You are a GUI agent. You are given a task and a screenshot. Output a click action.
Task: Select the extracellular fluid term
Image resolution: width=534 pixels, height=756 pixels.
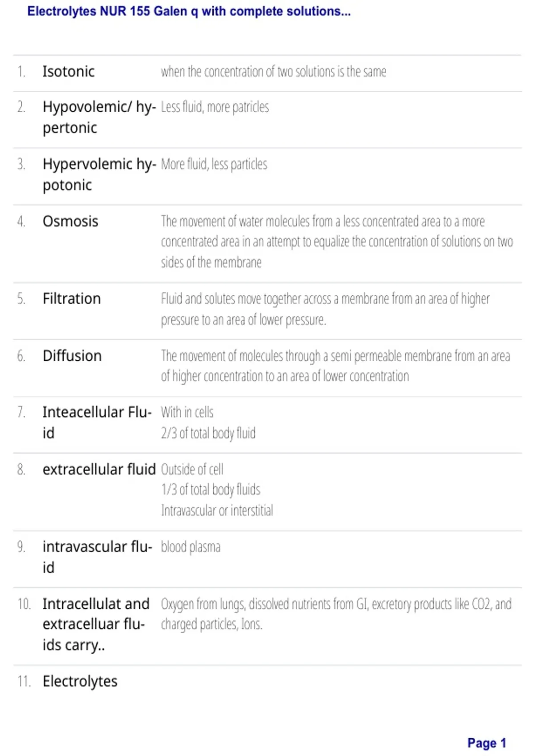[x=99, y=469]
